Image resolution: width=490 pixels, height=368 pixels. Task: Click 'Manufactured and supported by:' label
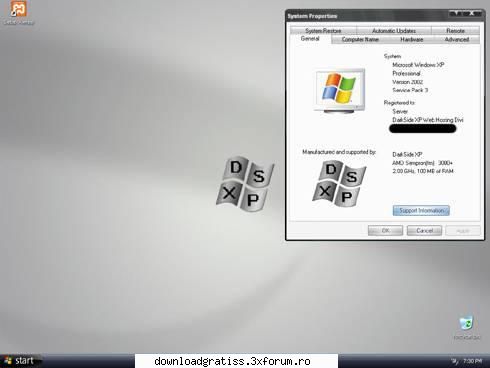click(x=339, y=152)
